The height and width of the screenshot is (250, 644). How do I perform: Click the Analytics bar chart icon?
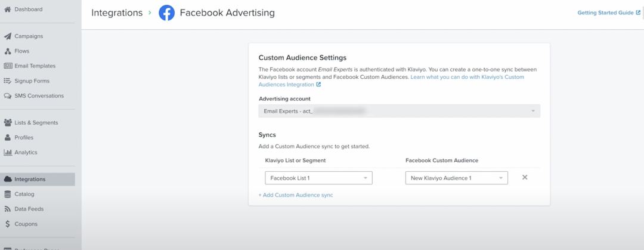(x=8, y=153)
